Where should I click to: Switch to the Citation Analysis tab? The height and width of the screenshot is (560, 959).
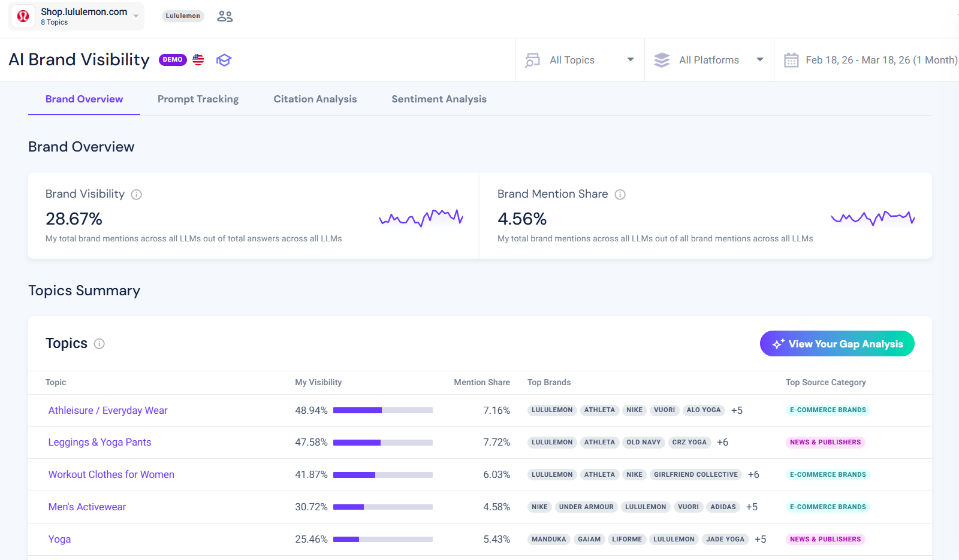[x=315, y=99]
